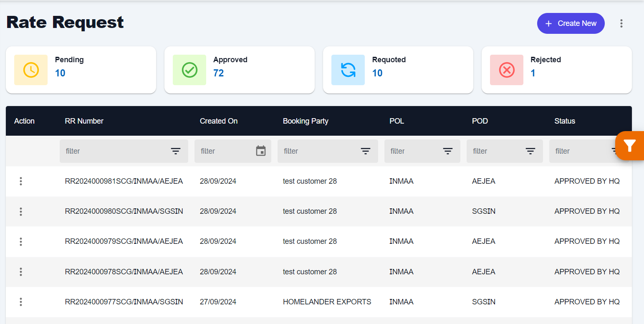Image resolution: width=644 pixels, height=324 pixels.
Task: Click AEJEA POD in RR2024000978 row
Action: pyautogui.click(x=484, y=272)
